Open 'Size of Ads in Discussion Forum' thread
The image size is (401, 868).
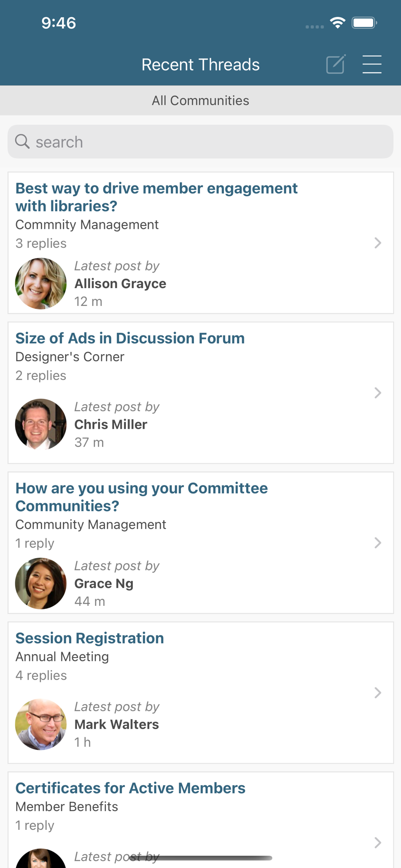coord(130,338)
